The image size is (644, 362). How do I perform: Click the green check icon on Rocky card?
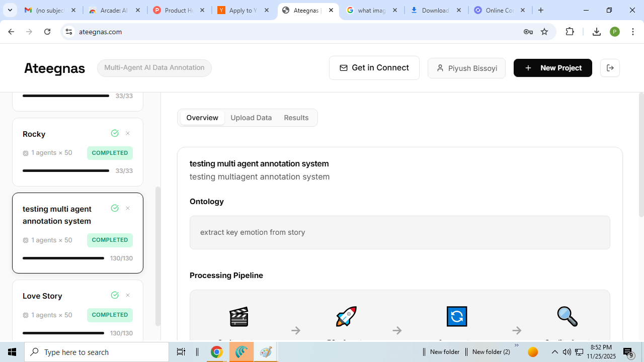click(x=115, y=133)
